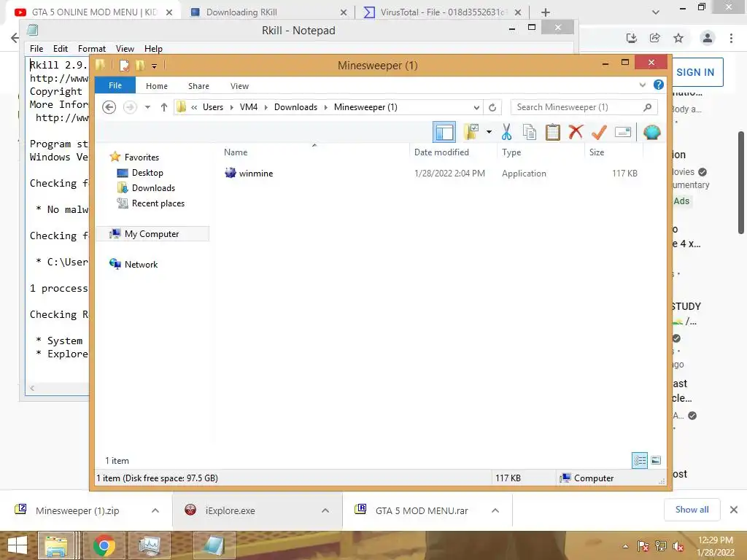The image size is (747, 560).
Task: Expand the ribbon with the chevron
Action: click(x=642, y=85)
